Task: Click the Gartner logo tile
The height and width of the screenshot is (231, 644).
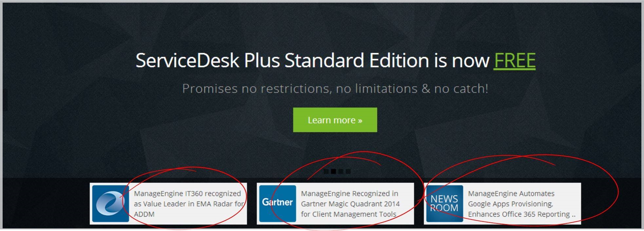Action: 277,203
